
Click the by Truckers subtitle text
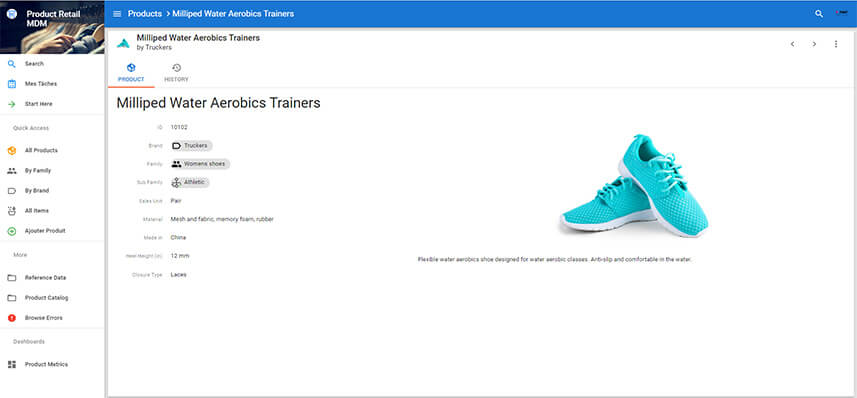coord(154,48)
